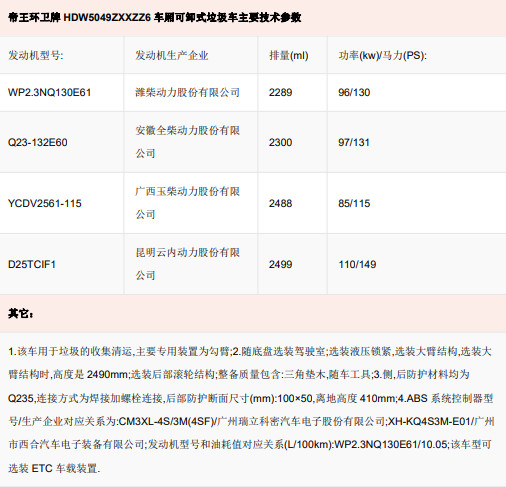Click the HDW5049ZXXZZ6 title header
Image resolution: width=506 pixels, height=487 pixels.
(155, 17)
